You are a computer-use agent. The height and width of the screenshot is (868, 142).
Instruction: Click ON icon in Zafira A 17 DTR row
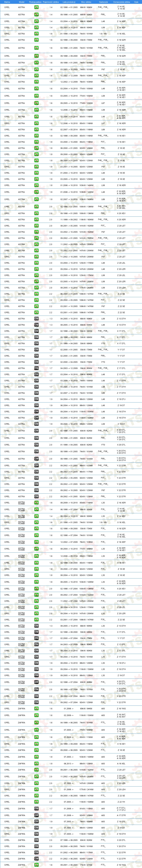click(x=36, y=815)
